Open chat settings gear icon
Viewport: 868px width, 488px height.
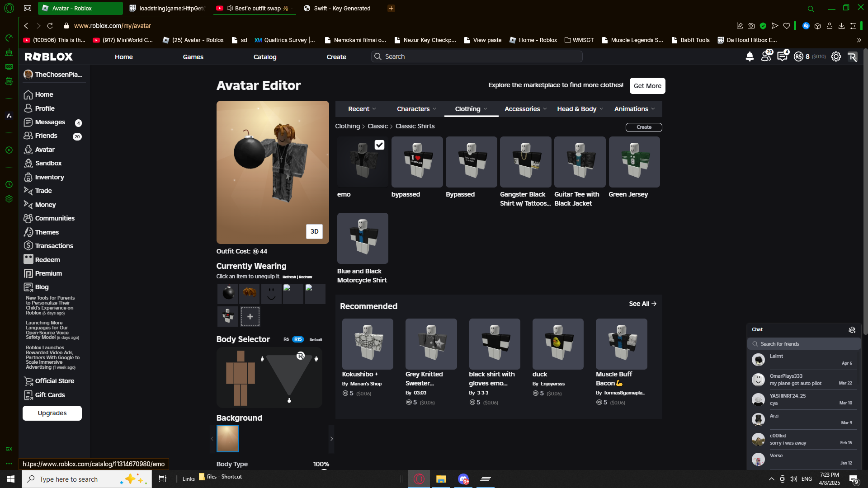(852, 330)
